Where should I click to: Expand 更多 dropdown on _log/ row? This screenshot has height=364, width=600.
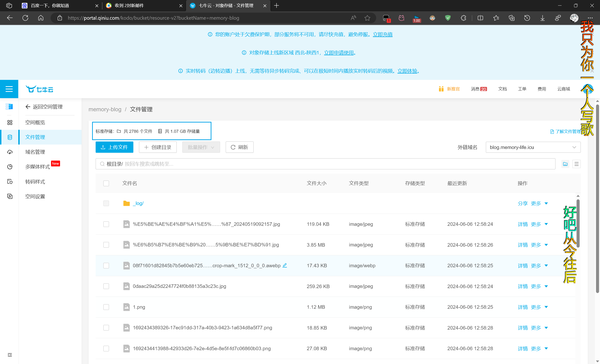539,203
